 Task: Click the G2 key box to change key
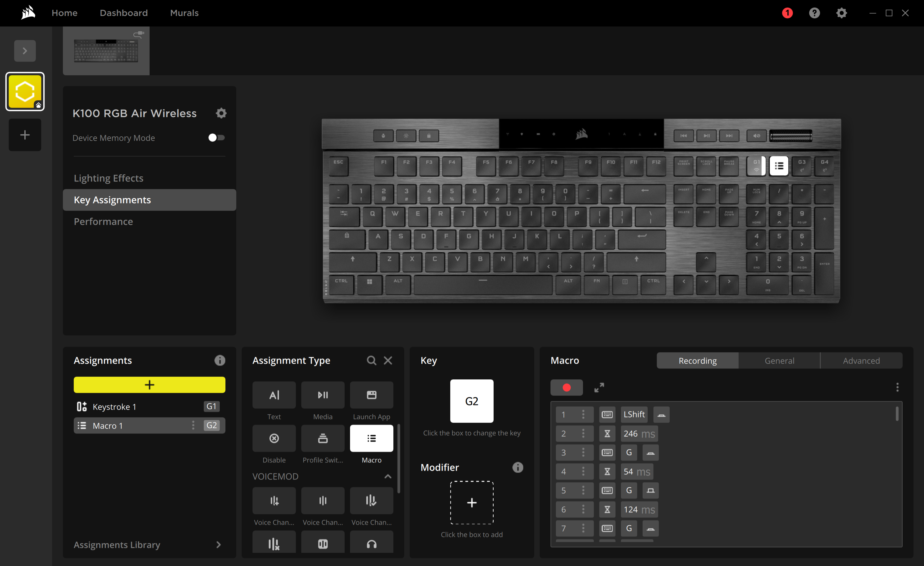[x=471, y=401]
